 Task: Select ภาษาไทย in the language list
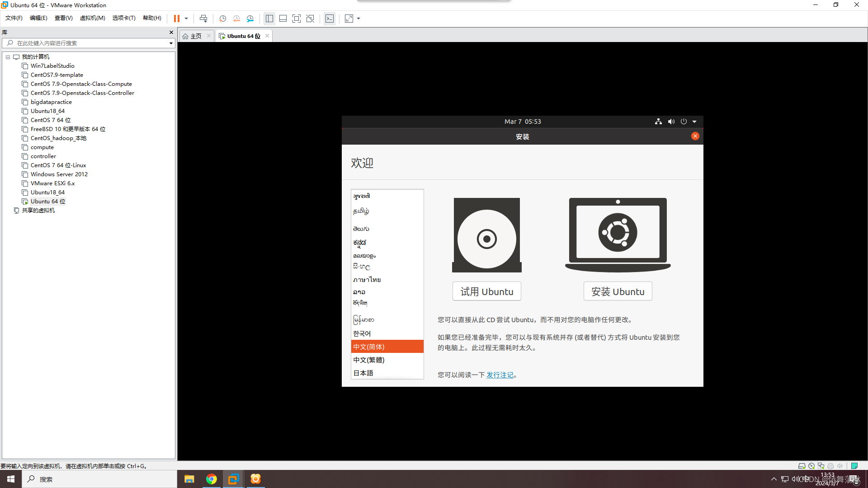(x=387, y=280)
